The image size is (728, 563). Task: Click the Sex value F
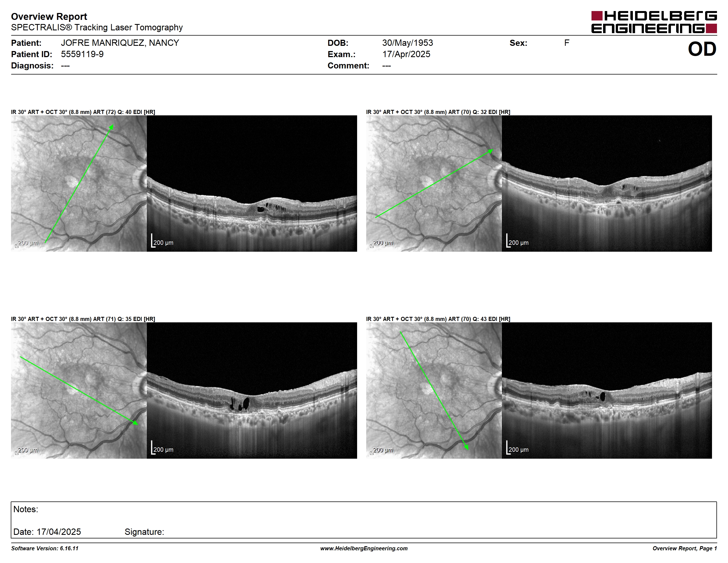(x=567, y=43)
